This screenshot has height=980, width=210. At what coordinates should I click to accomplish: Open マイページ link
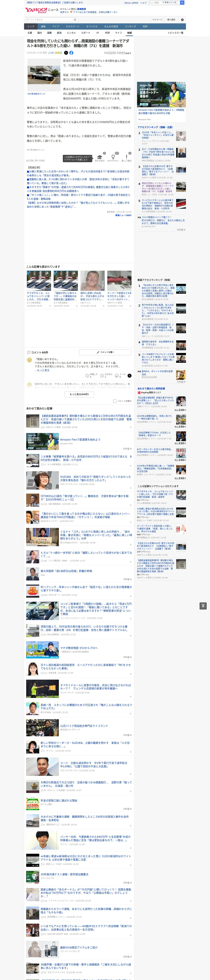point(157,20)
